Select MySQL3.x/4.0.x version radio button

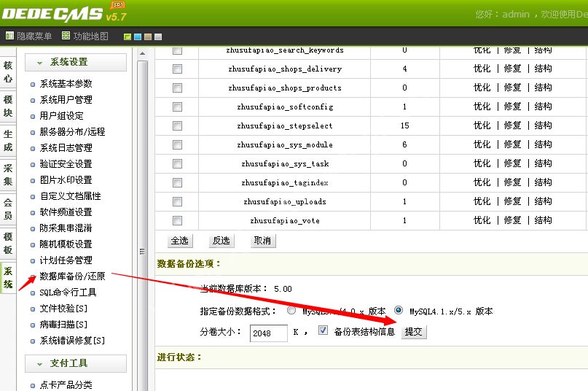pos(291,310)
